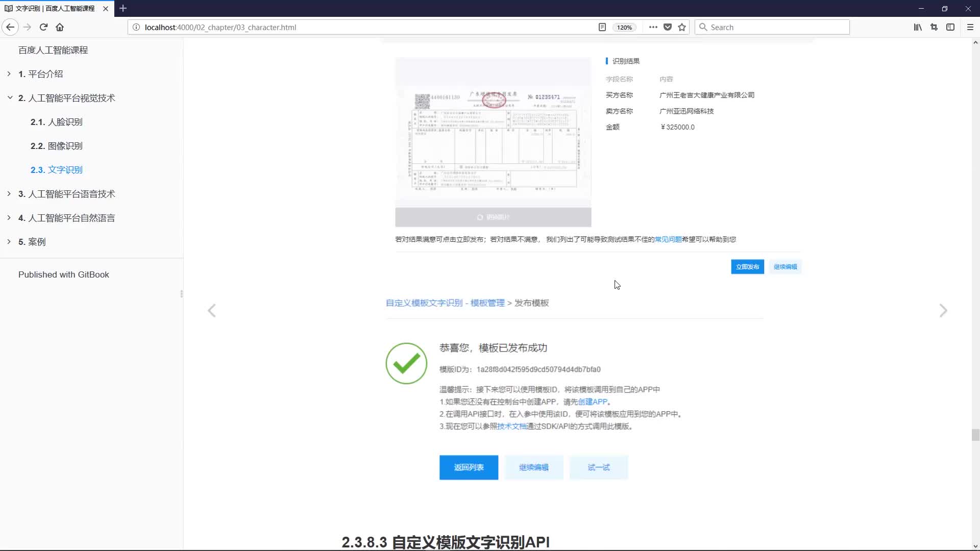Open page actions three-dot menu
Screen dimensions: 980x551
(x=653, y=27)
